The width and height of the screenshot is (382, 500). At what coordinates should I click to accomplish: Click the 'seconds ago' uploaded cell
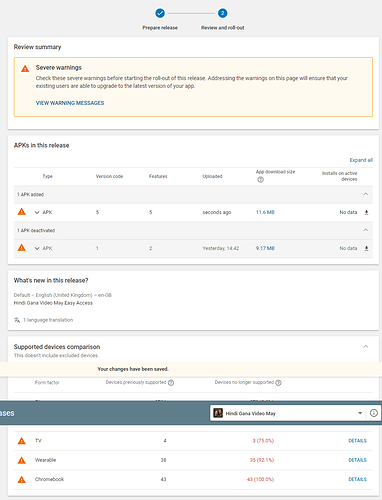(x=217, y=212)
